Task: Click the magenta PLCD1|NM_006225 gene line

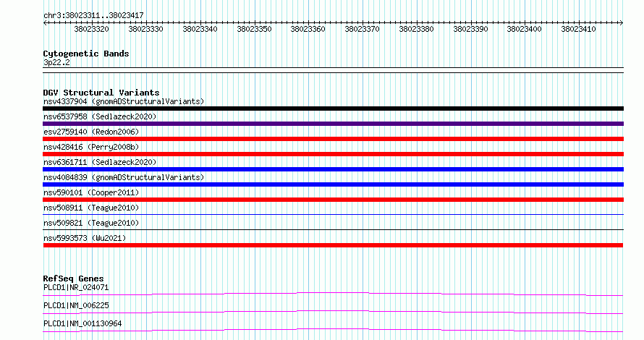Action: pyautogui.click(x=333, y=312)
